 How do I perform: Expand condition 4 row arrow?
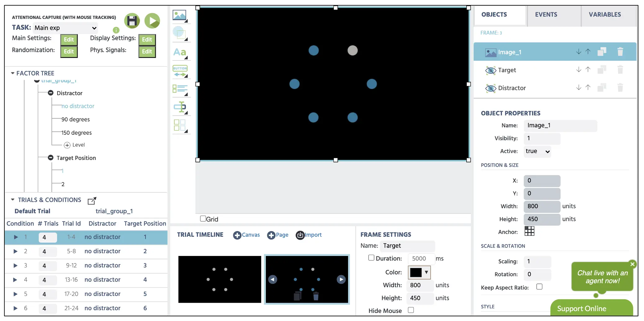coord(15,280)
